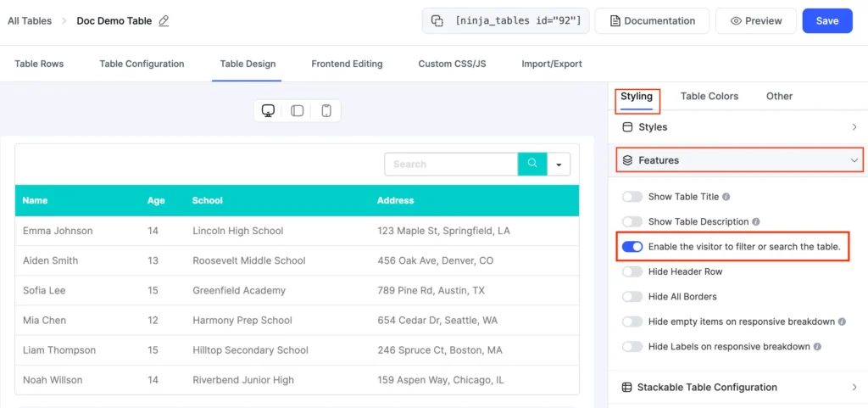
Task: Click Roosevelt Middle School cell
Action: tap(249, 260)
